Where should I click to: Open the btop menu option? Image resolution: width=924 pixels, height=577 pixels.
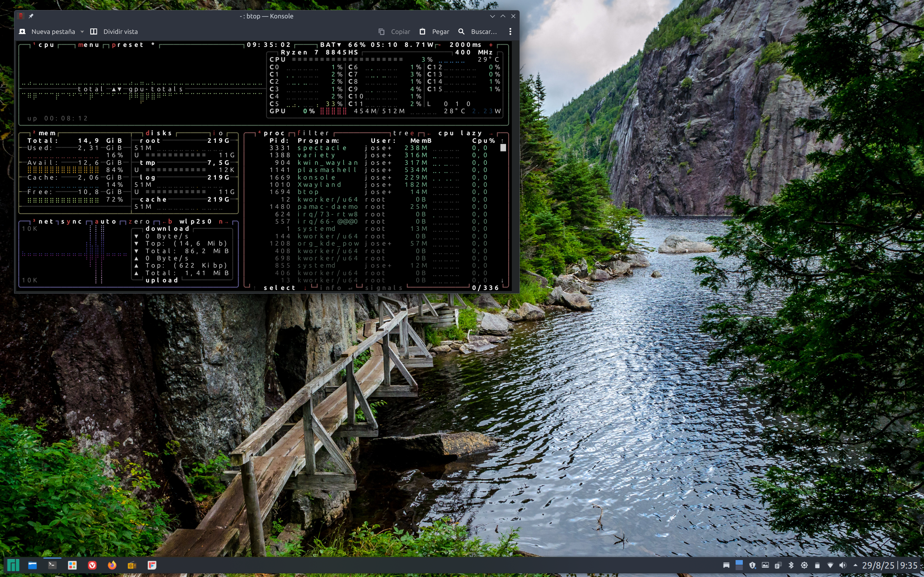89,45
